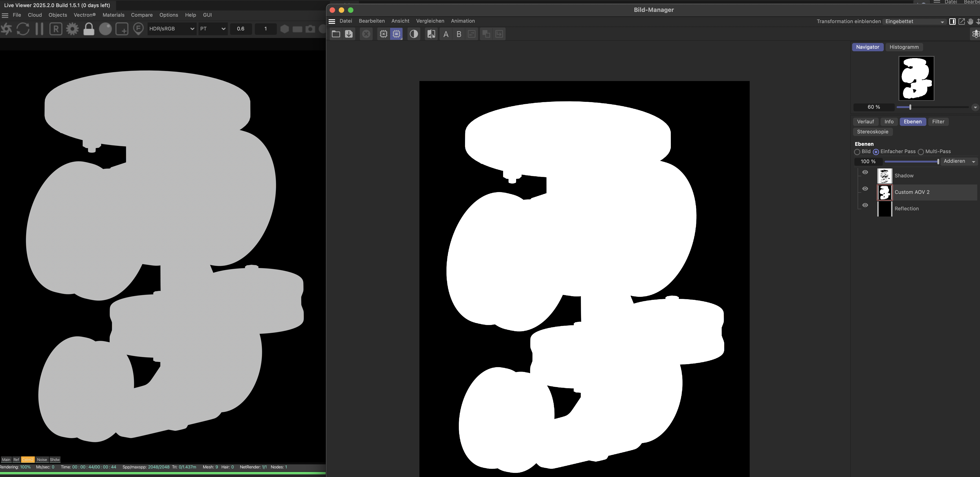The image size is (980, 477).
Task: Open the HDR/sRGB color space dropdown
Action: [x=172, y=29]
